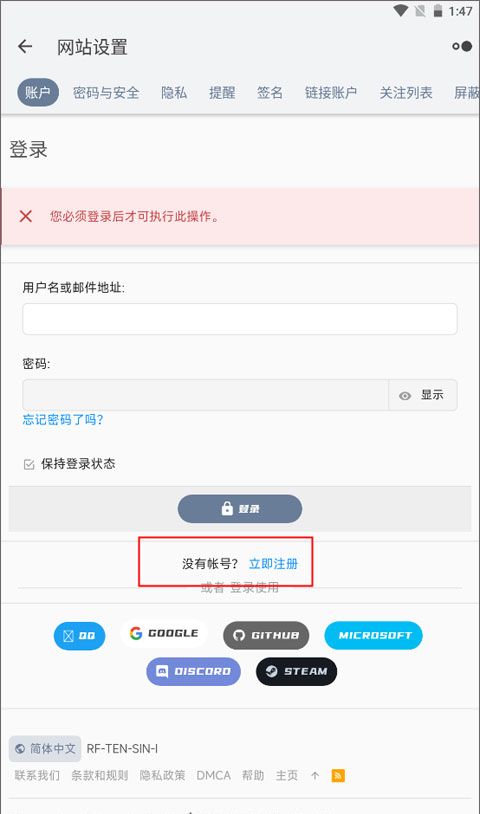Click the RSS feed icon in footer
This screenshot has width=480, height=814.
(x=338, y=776)
